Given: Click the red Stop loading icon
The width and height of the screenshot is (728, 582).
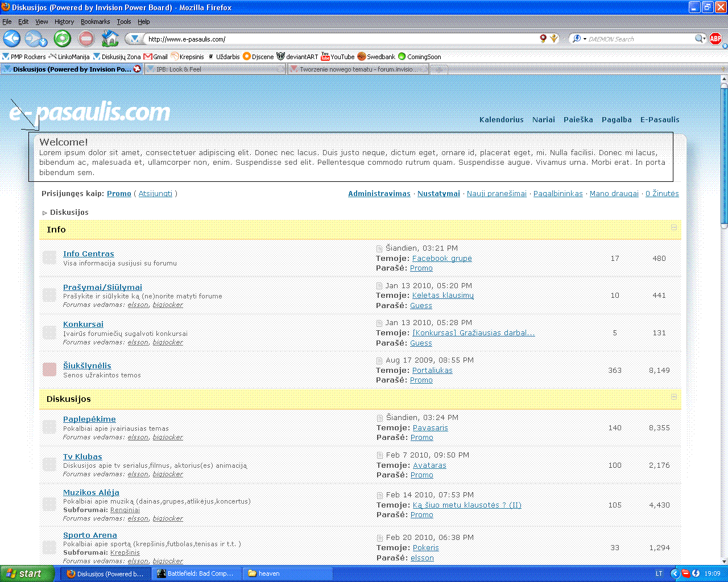Looking at the screenshot, I should pos(86,39).
